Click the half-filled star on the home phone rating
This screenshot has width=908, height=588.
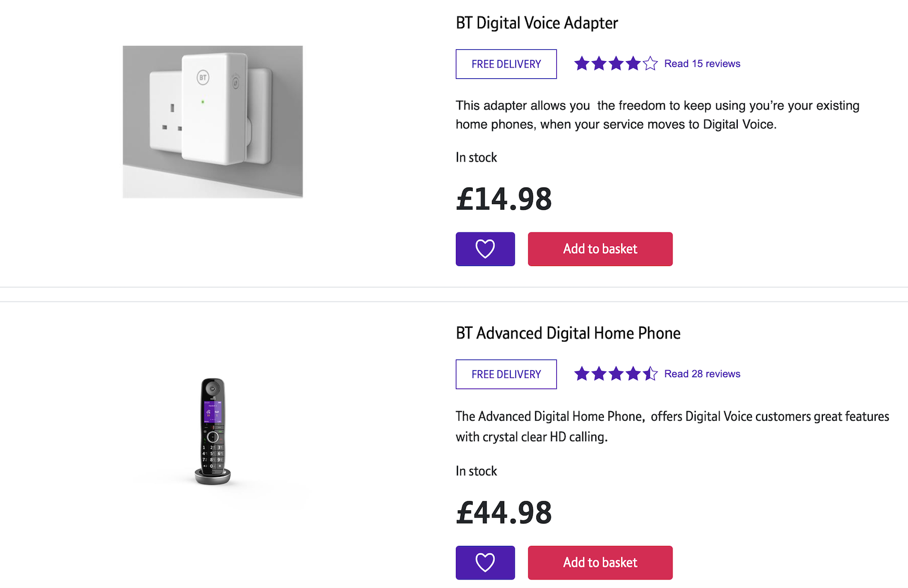649,374
